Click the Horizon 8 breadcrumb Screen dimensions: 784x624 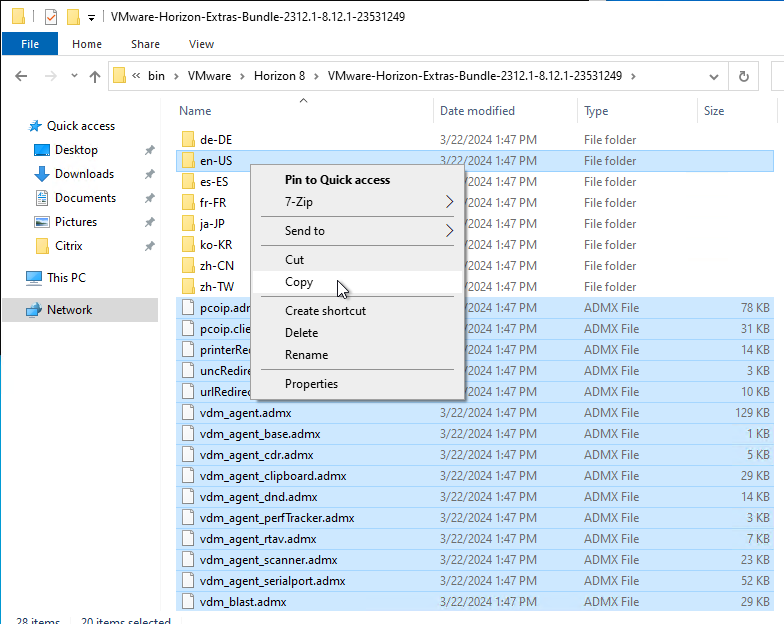tap(280, 76)
